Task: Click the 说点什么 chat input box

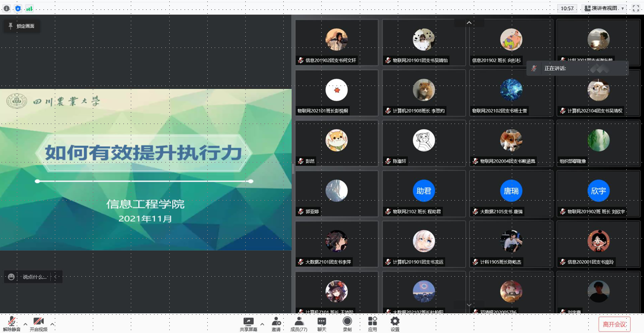Action: [35, 277]
